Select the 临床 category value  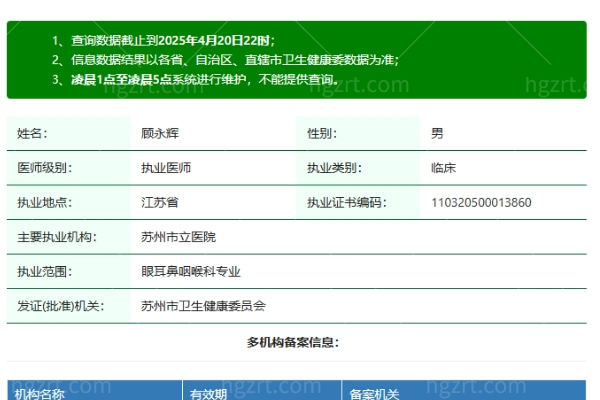[443, 168]
